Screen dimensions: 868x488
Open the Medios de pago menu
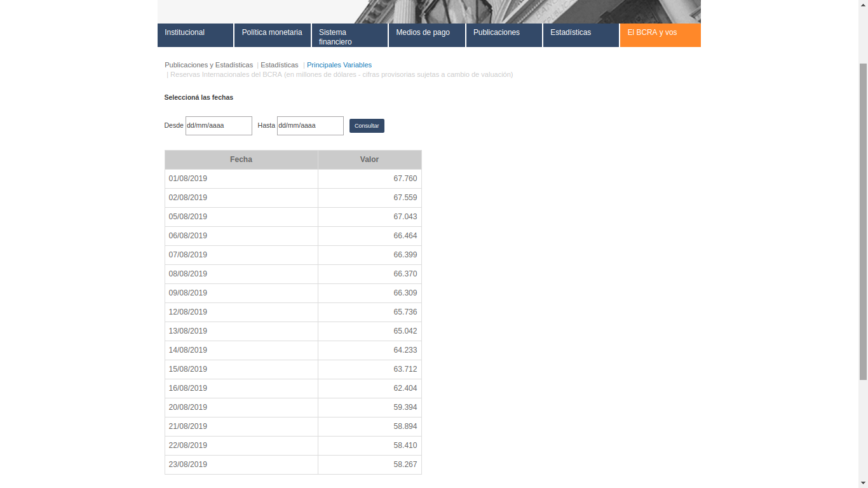426,35
